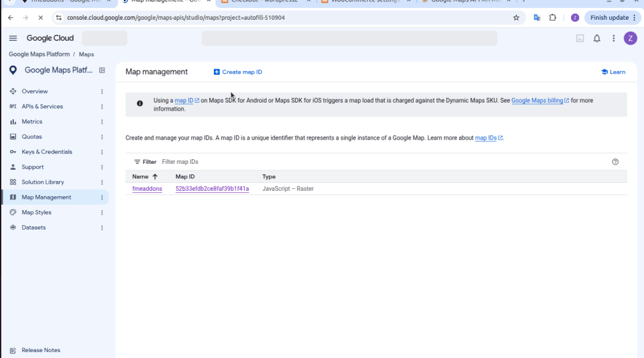
Task: Click the APIs & Services sidebar icon
Action: click(13, 107)
